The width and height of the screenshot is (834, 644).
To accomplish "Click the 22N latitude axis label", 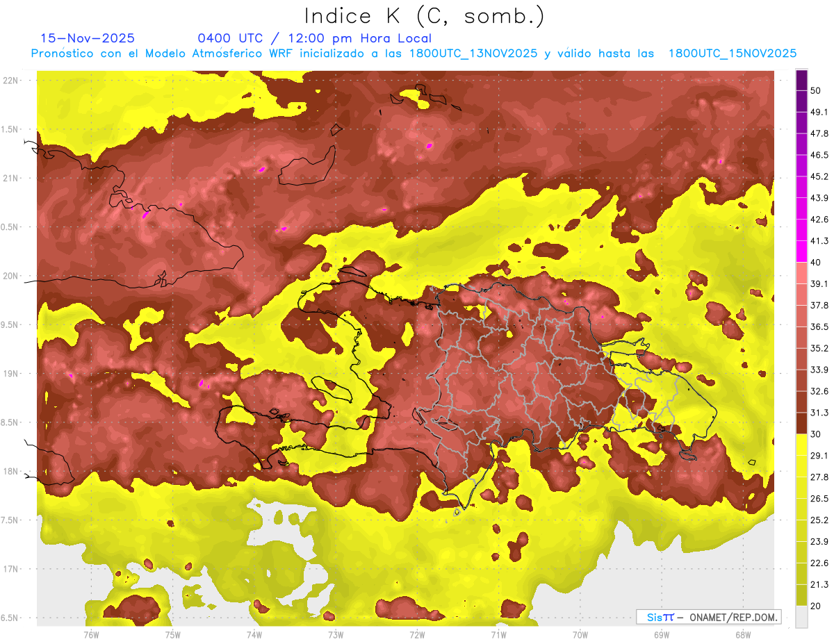I will point(11,80).
